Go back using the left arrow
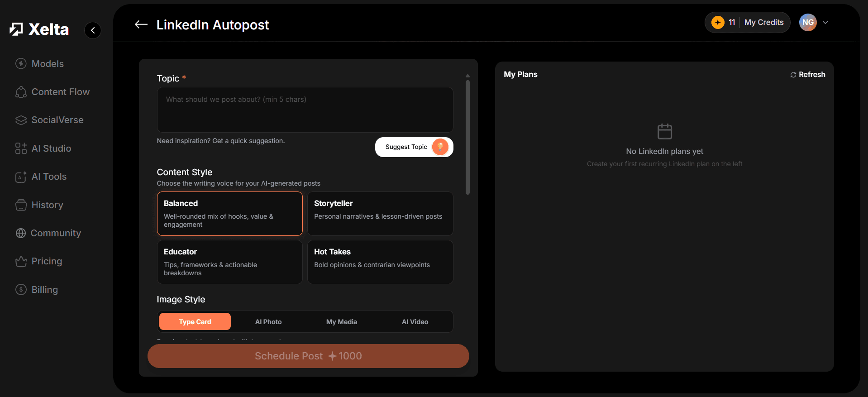Screen dimensions: 868x397 141,24
